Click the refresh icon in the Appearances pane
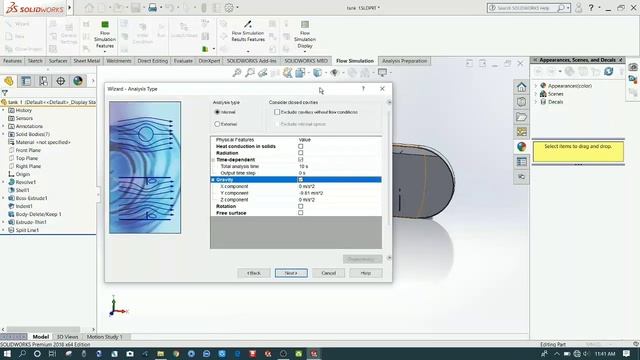The width and height of the screenshot is (640, 360). [609, 71]
